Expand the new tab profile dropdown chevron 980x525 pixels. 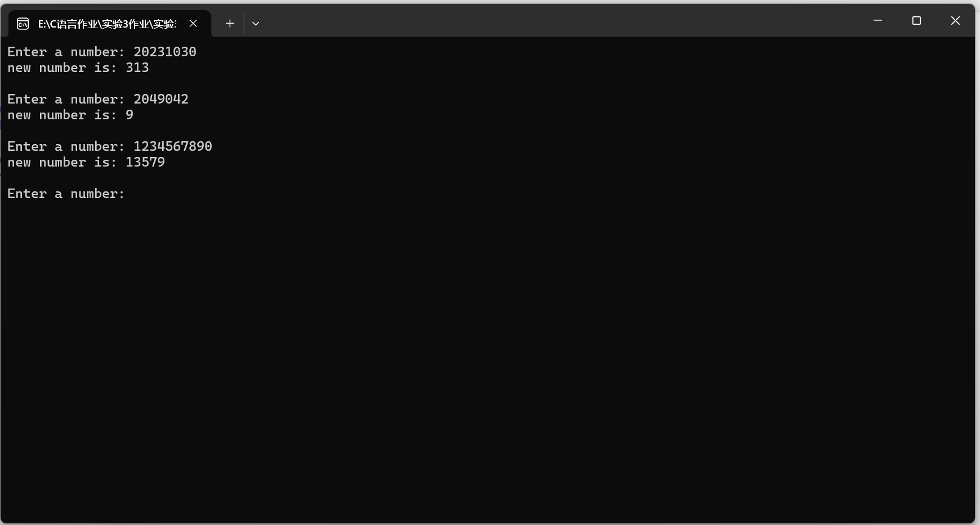(x=256, y=24)
